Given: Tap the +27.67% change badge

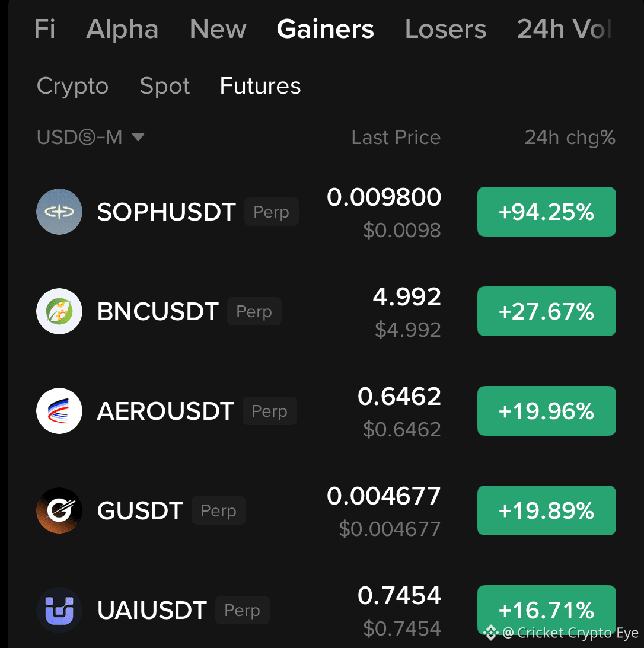Looking at the screenshot, I should pyautogui.click(x=546, y=311).
